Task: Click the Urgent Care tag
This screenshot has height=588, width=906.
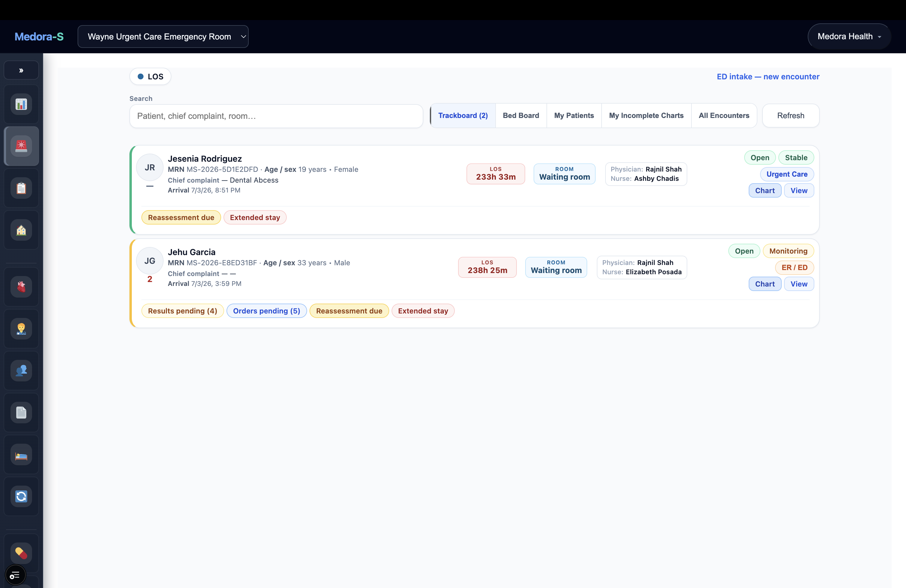Action: coord(787,174)
